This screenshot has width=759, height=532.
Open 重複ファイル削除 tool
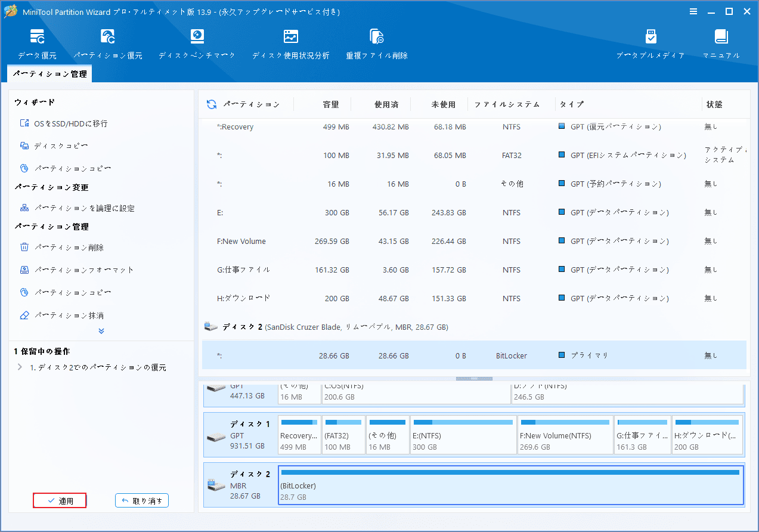(377, 44)
